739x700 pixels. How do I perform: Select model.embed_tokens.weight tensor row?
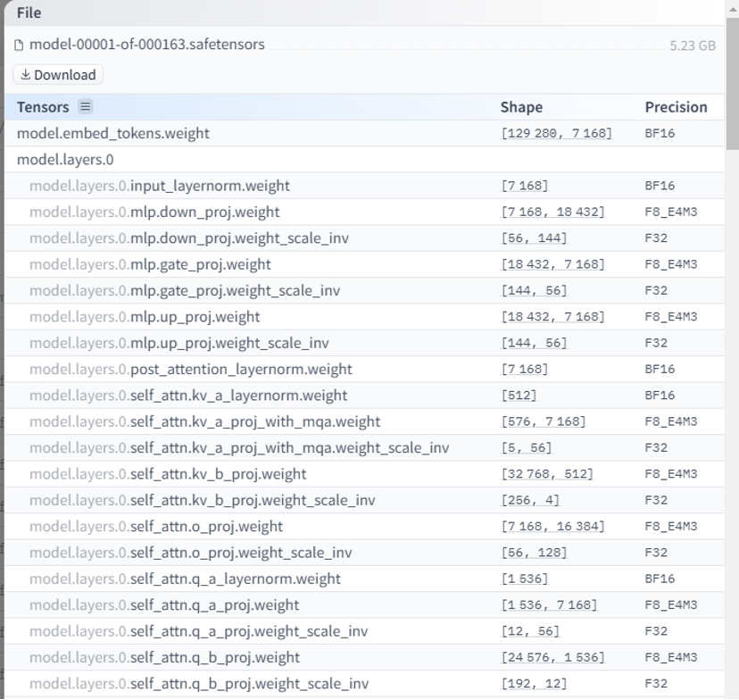click(364, 133)
